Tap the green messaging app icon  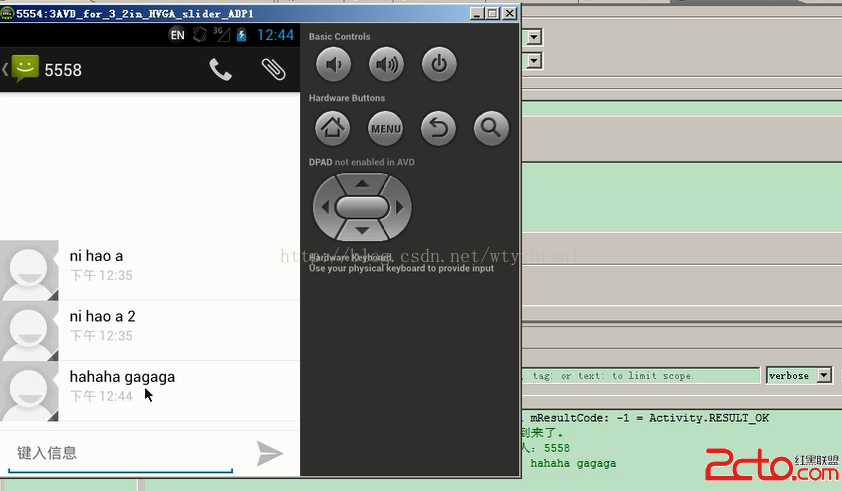(x=25, y=69)
